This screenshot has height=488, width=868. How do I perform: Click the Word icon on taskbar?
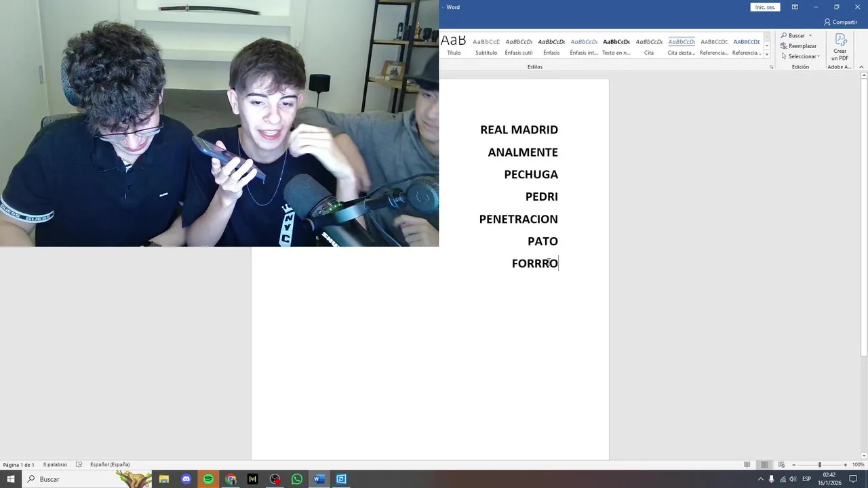click(319, 479)
